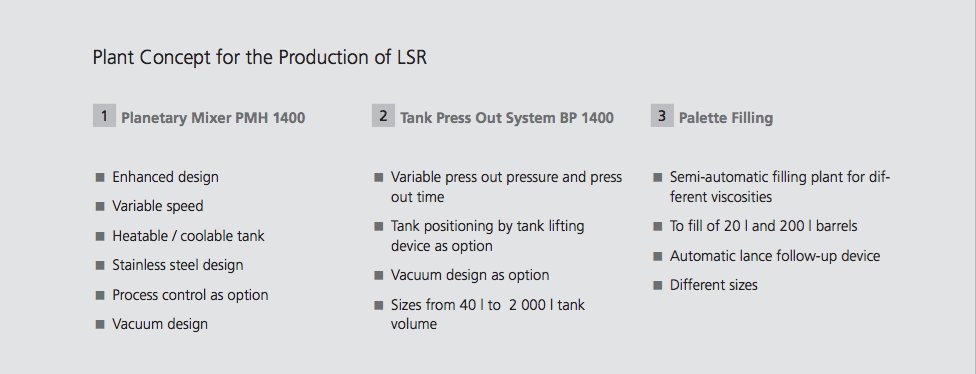Click the number 2 badge icon
976x374 pixels.
[383, 116]
